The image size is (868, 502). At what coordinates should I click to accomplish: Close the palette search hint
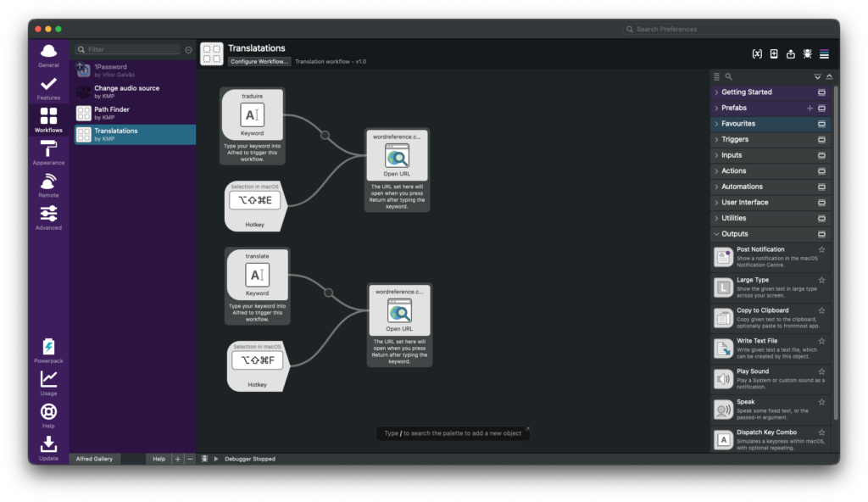[x=527, y=428]
